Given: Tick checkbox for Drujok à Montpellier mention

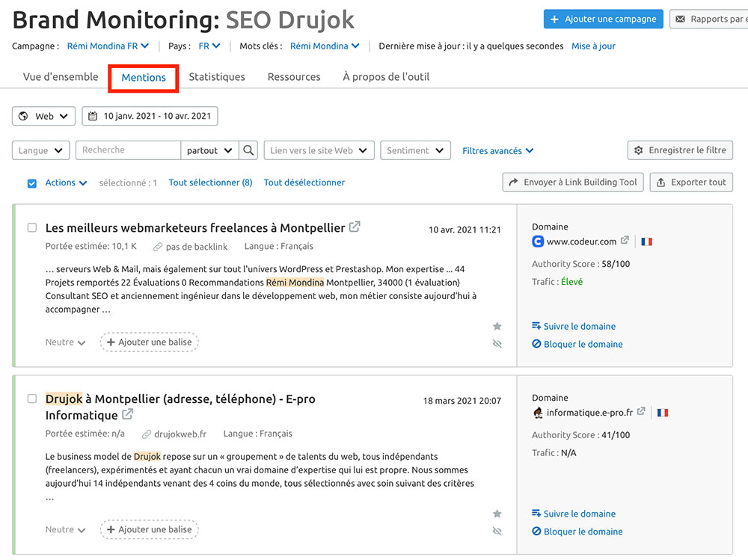Looking at the screenshot, I should pyautogui.click(x=32, y=399).
